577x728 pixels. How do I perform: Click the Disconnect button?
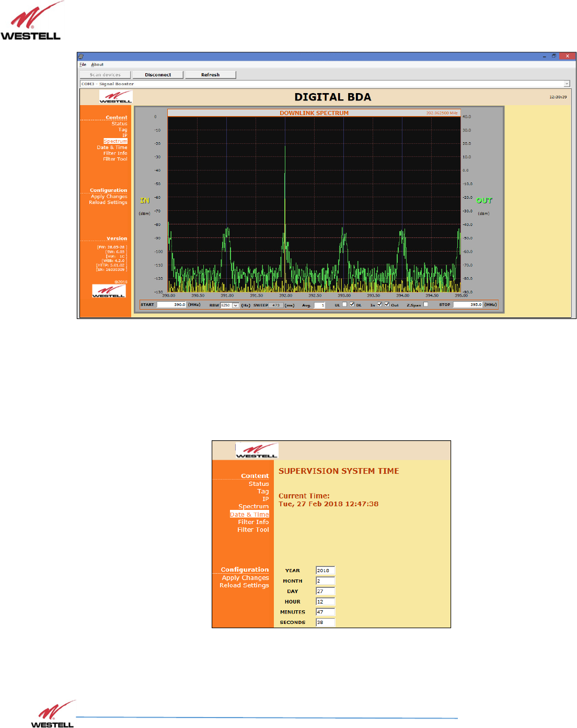coord(158,75)
